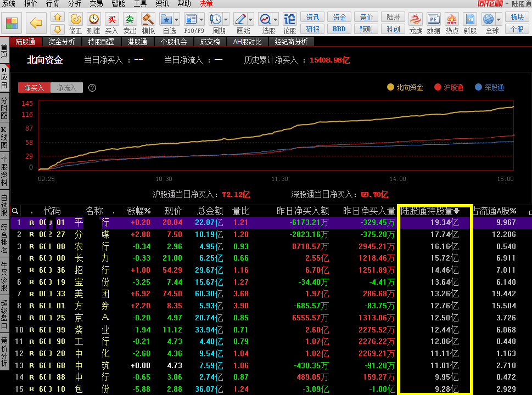This screenshot has width=532, height=395.
Task: Expand the F10/F9 dropdown arrow
Action: click(x=201, y=20)
